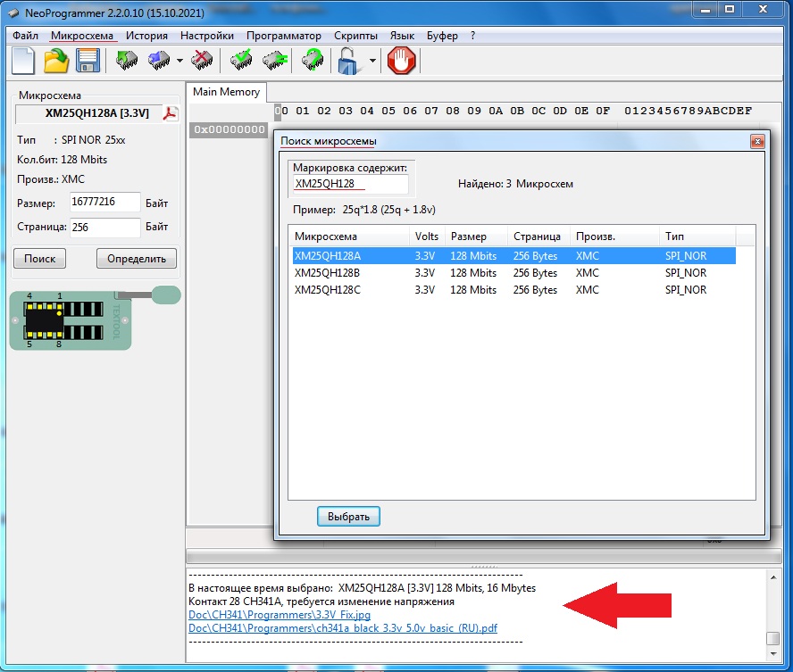Sort by the Volts column header
Screen dimensions: 793x672
pos(427,236)
